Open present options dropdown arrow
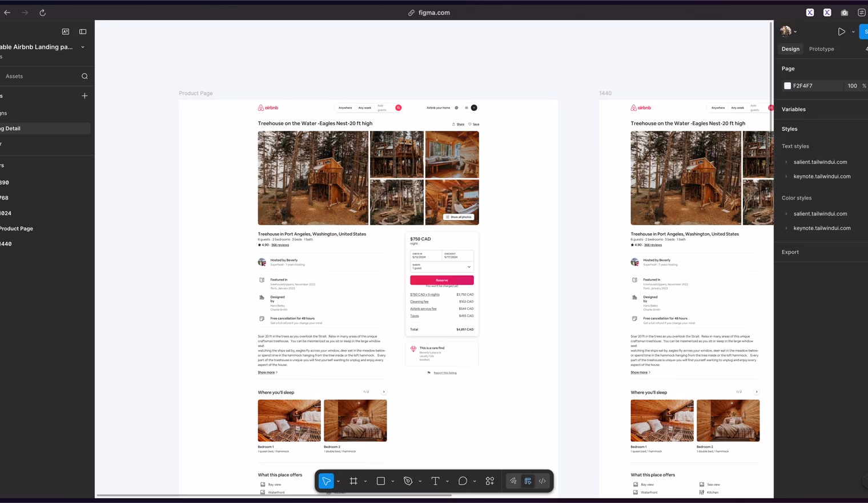 coord(853,32)
